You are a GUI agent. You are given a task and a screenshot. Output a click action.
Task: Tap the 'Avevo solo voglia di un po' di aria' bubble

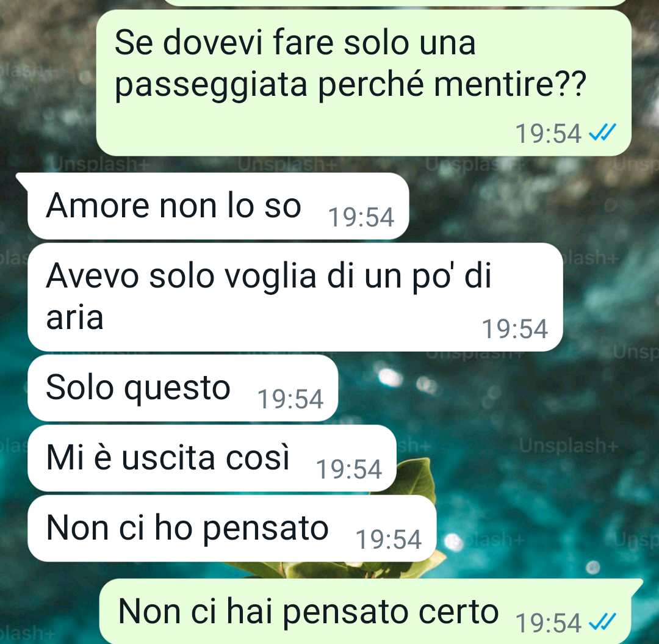pyautogui.click(x=295, y=297)
